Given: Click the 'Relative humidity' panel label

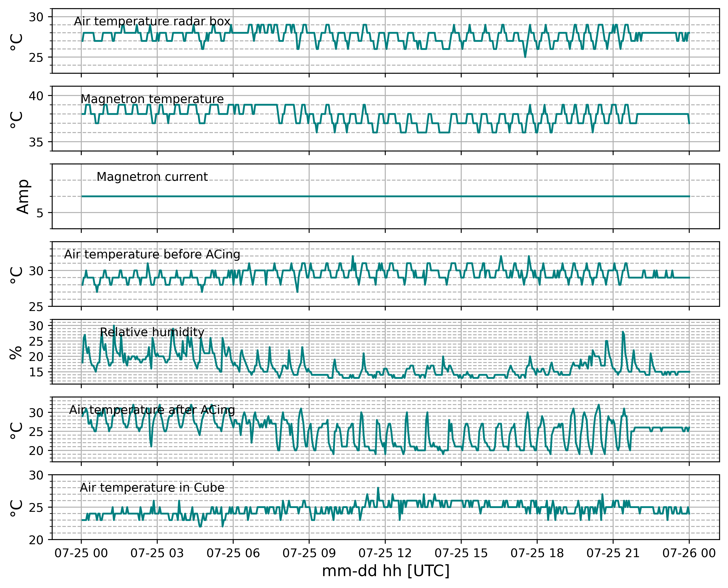Looking at the screenshot, I should [x=152, y=332].
